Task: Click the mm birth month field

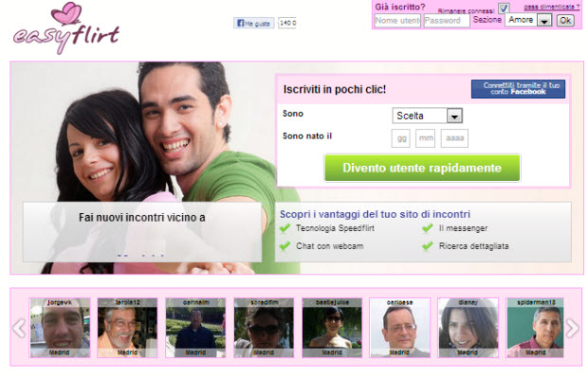Action: (x=425, y=138)
